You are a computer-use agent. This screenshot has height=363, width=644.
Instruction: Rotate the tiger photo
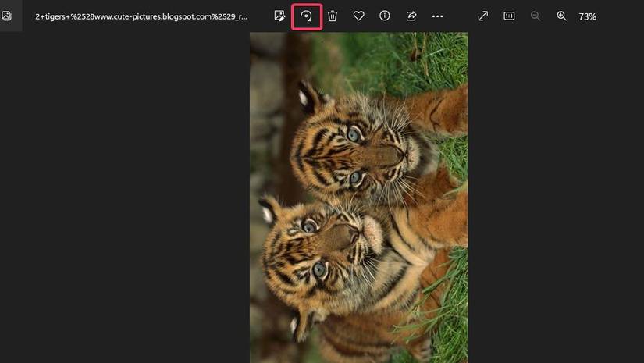(307, 16)
